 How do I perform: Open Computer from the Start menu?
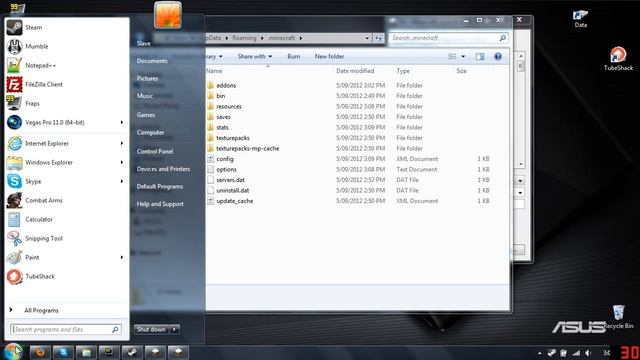[151, 132]
